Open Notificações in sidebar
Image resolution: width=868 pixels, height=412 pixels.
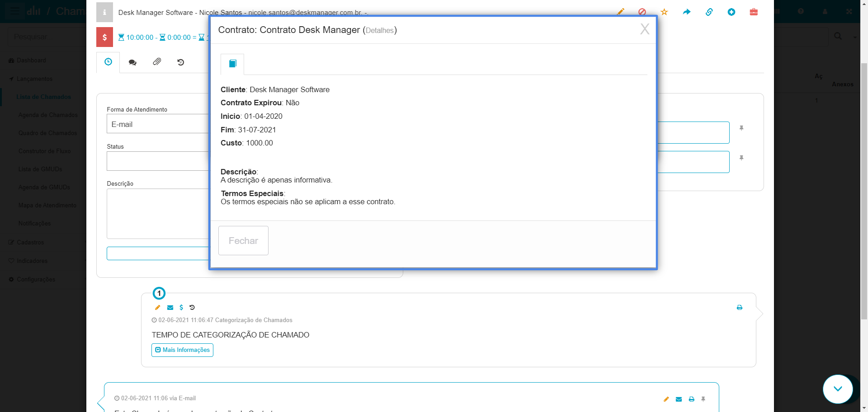34,224
